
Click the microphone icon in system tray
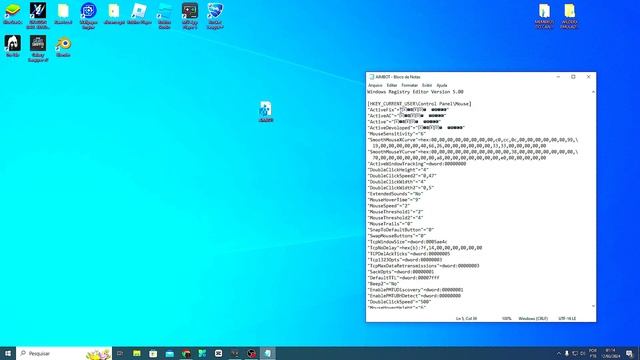tap(567, 353)
